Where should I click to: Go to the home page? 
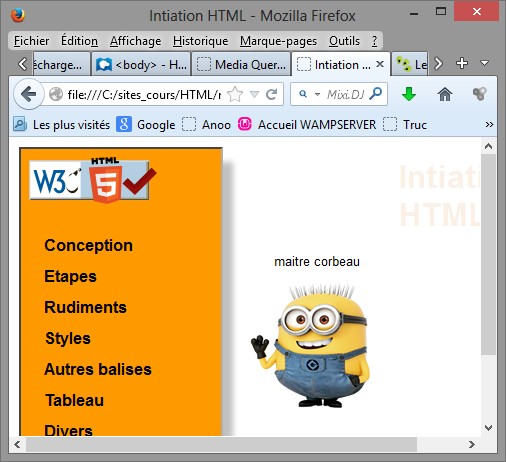(445, 94)
